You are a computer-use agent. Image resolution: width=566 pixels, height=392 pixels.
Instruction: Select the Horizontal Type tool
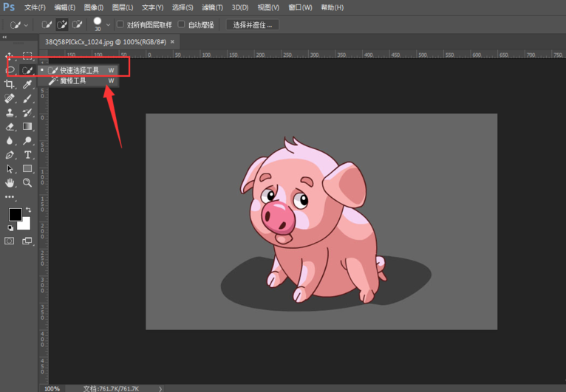[27, 155]
